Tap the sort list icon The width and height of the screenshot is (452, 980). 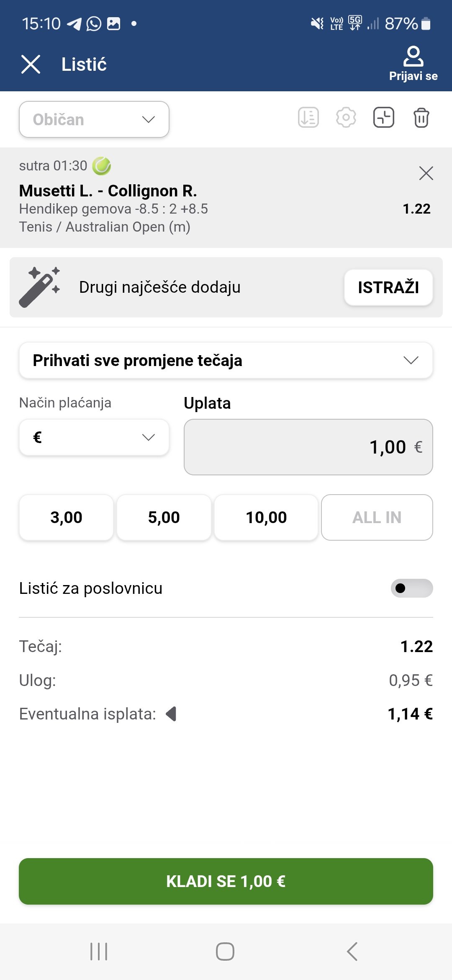click(x=308, y=118)
